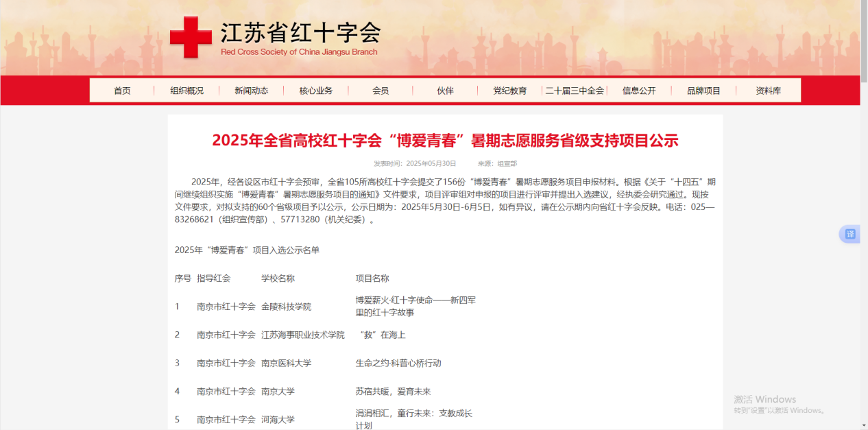The image size is (868, 430).
Task: Click the 南京大学 school name entry
Action: (277, 391)
